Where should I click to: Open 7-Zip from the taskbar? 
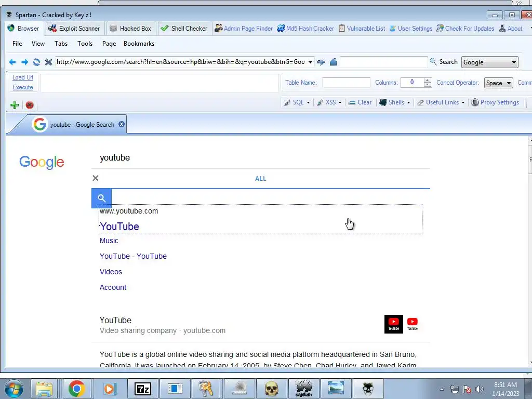pyautogui.click(x=142, y=389)
